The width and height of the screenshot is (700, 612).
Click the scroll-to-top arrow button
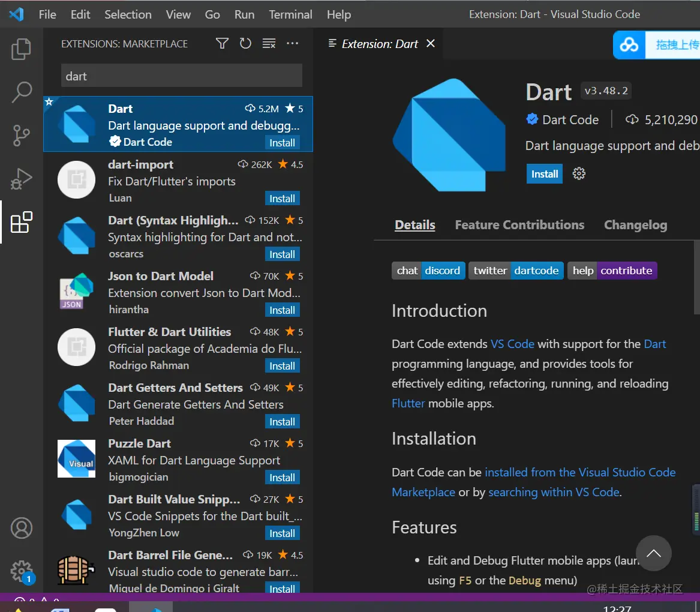click(654, 553)
